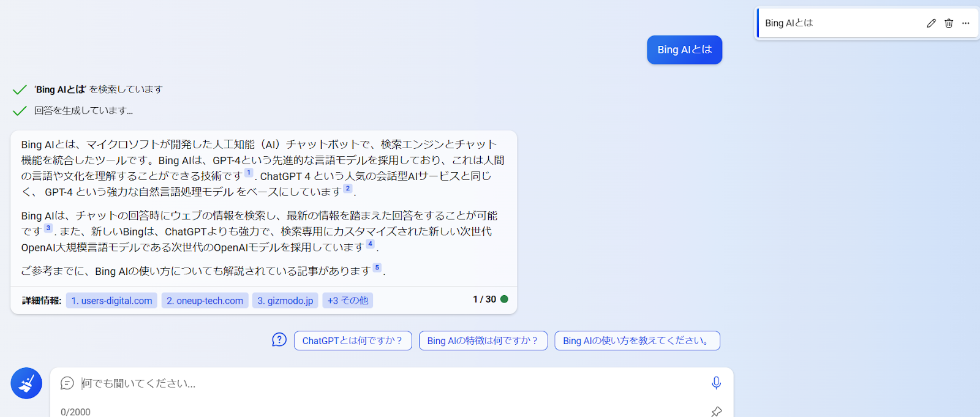Click the green checkmark next to 'Bing AIとは' を検索しています
This screenshot has width=980, height=417.
tap(20, 89)
